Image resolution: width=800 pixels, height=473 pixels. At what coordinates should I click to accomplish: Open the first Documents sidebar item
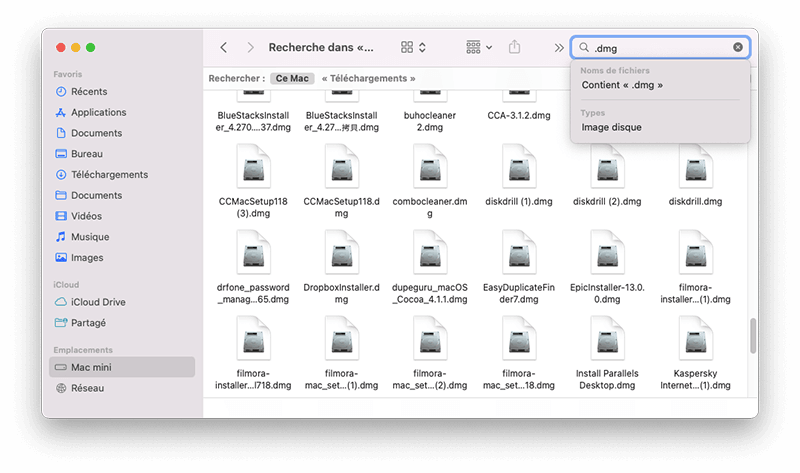click(122, 133)
